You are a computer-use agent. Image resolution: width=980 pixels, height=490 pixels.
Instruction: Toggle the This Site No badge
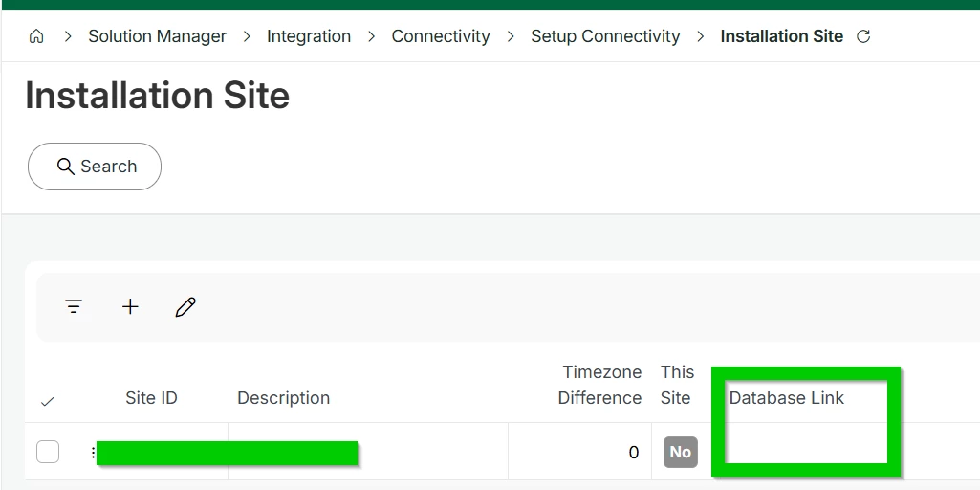[x=680, y=452]
